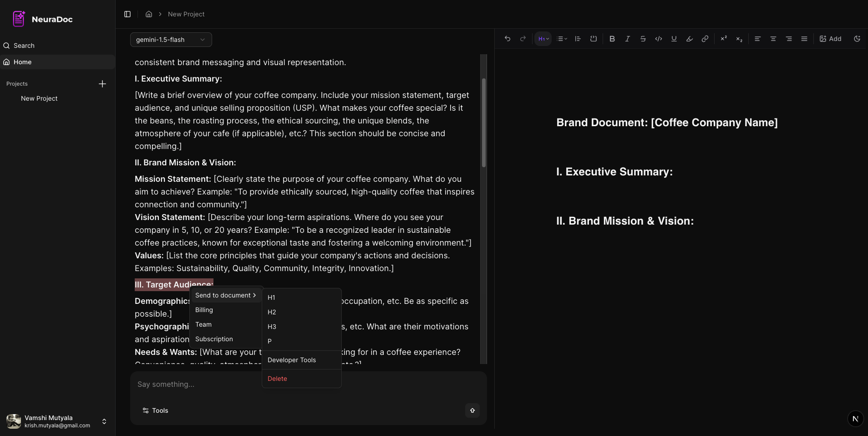Viewport: 868px width, 436px height.
Task: Toggle the sidebar panel
Action: tap(127, 14)
